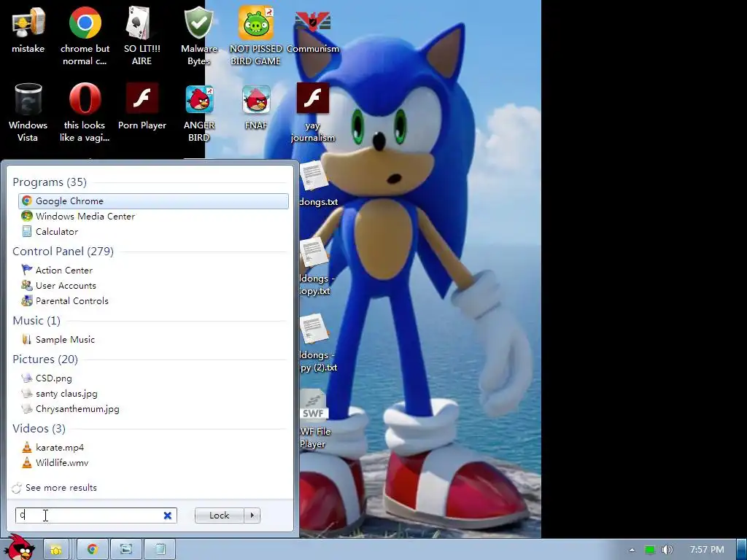Open Parental Controls result
The image size is (747, 560).
click(x=153, y=301)
